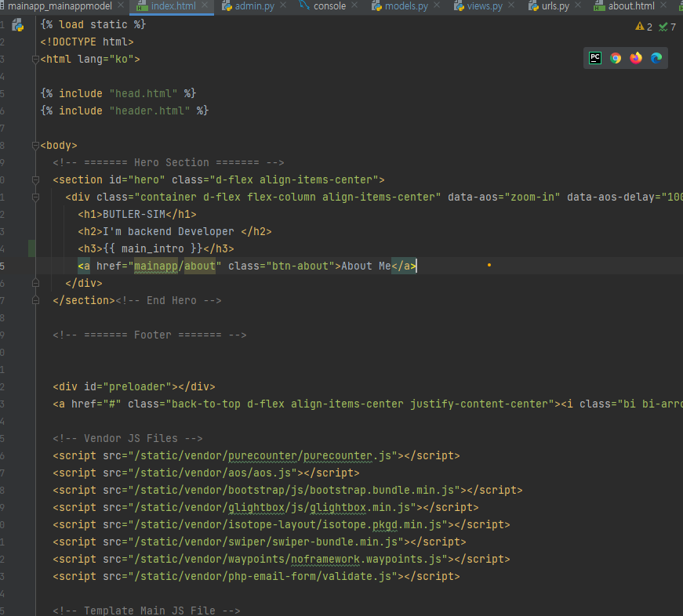Click the "header.html" include path

pyautogui.click(x=150, y=111)
